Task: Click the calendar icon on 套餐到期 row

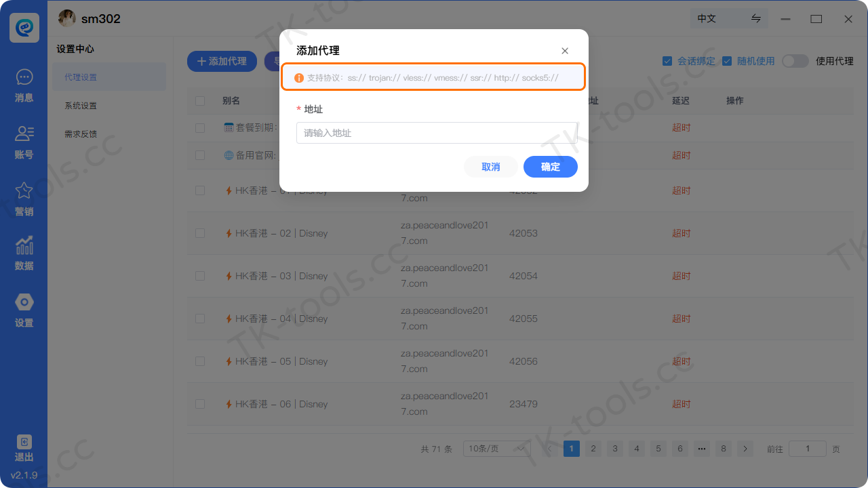Action: click(x=229, y=127)
